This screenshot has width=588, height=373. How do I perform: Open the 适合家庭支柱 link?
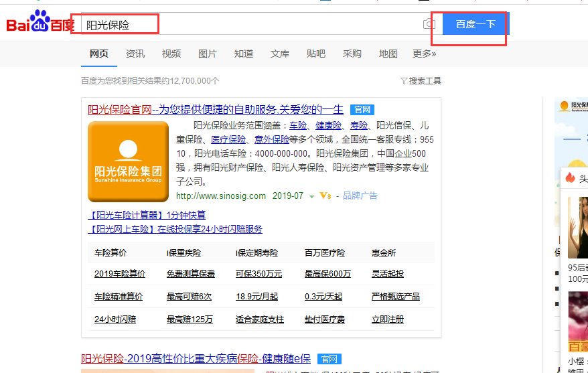click(x=259, y=319)
